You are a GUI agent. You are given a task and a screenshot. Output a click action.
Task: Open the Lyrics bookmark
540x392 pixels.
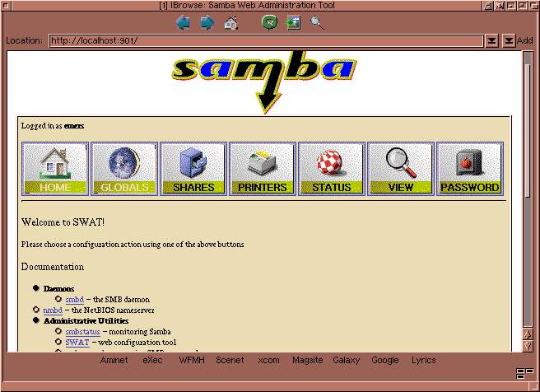pyautogui.click(x=424, y=360)
